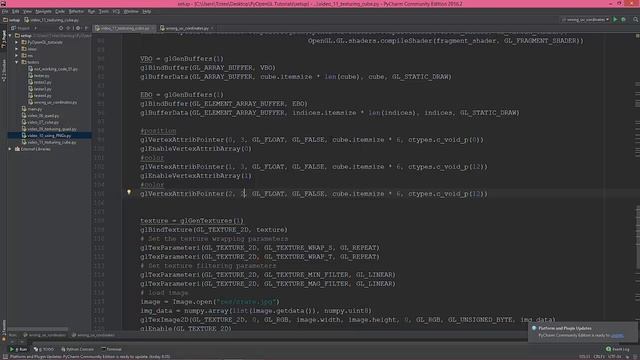640x360 pixels.
Task: Click update link in Platform and Plugin Updates popup
Action: point(618,336)
